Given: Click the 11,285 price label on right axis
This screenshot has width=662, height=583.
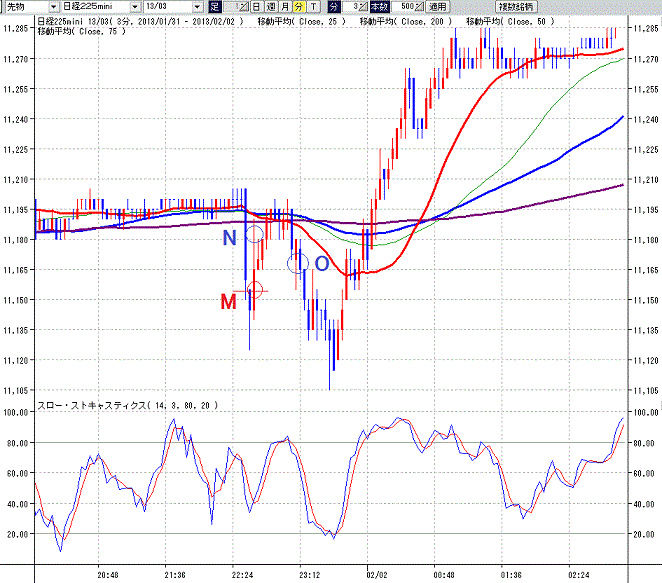Looking at the screenshot, I should [x=646, y=28].
